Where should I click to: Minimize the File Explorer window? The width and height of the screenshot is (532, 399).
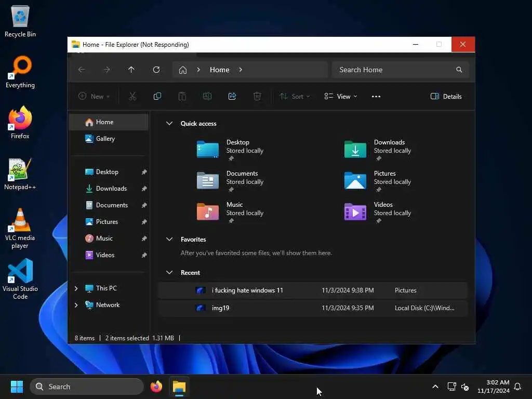coord(415,45)
